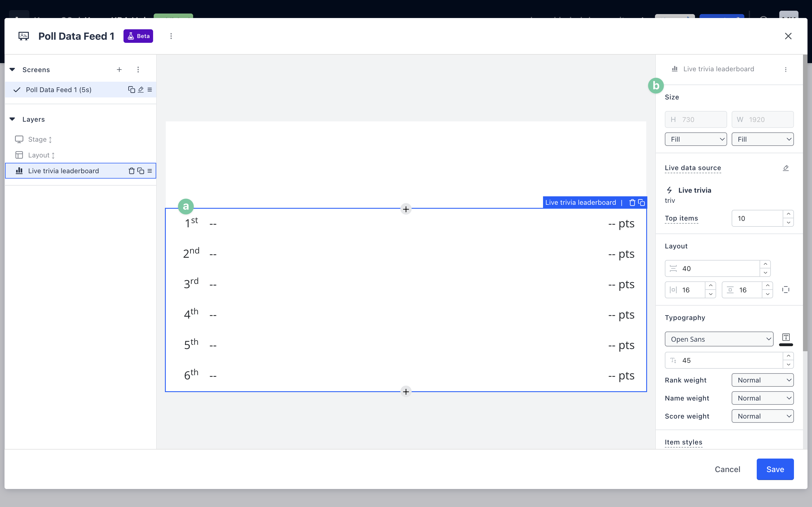Rename the Poll Data Feed 1 screen
812x507 pixels.
coord(141,90)
